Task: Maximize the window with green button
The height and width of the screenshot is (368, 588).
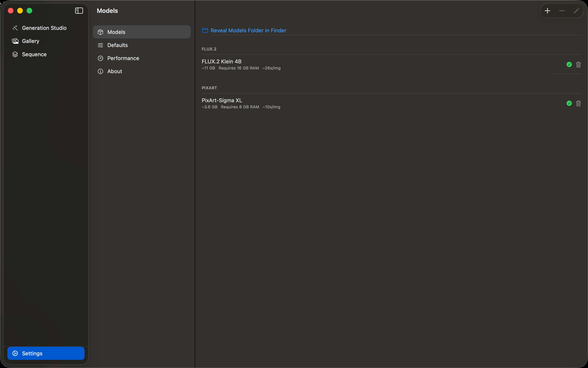Action: click(29, 11)
